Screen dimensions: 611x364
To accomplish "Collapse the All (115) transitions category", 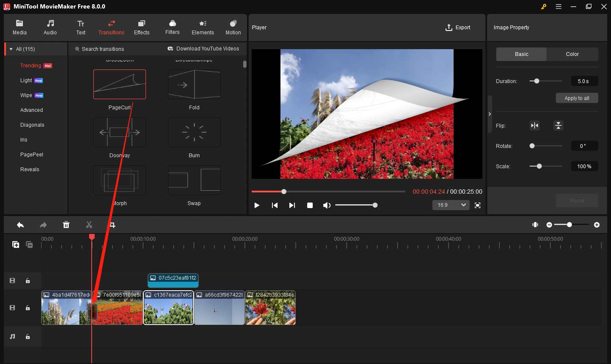I will (x=10, y=49).
